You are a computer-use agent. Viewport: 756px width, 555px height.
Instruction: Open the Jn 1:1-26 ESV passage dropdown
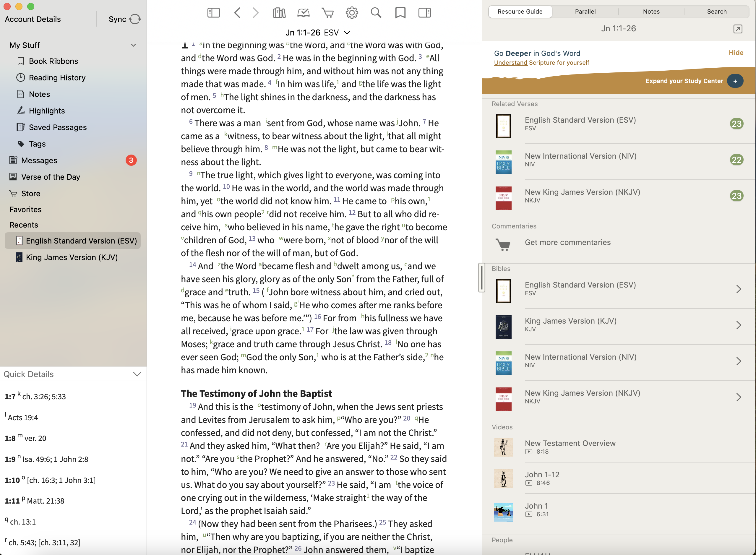click(x=318, y=33)
